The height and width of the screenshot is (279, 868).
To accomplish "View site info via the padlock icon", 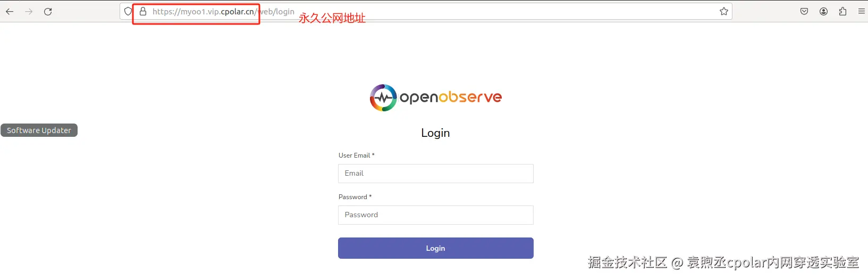I will tap(142, 11).
